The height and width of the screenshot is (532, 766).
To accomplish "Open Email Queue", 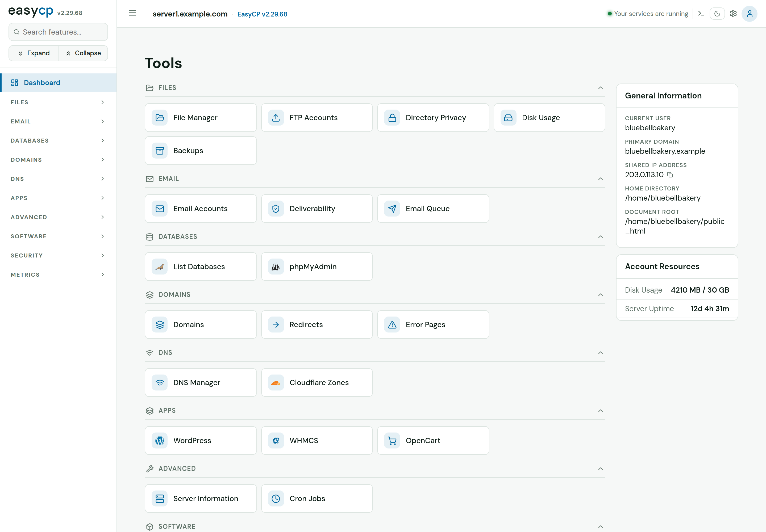I will coord(433,208).
